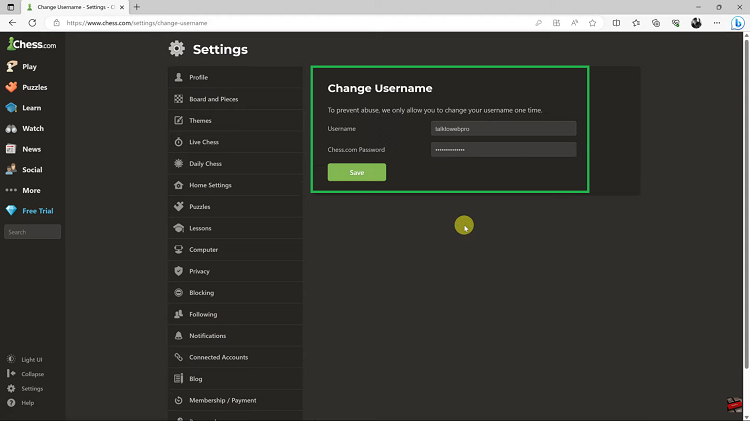Expand the More menu in sidebar
This screenshot has height=421, width=750.
click(23, 190)
